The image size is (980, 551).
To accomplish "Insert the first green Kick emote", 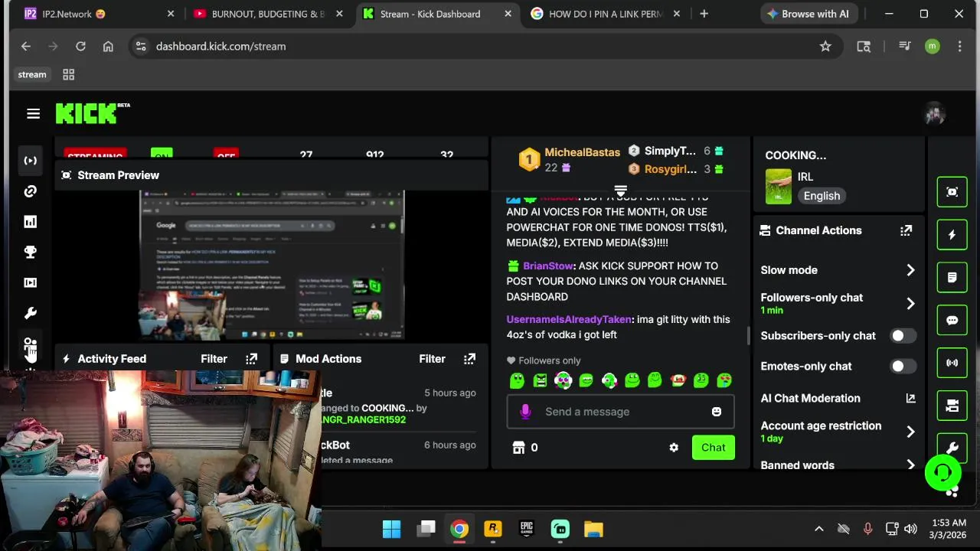I will tap(517, 380).
